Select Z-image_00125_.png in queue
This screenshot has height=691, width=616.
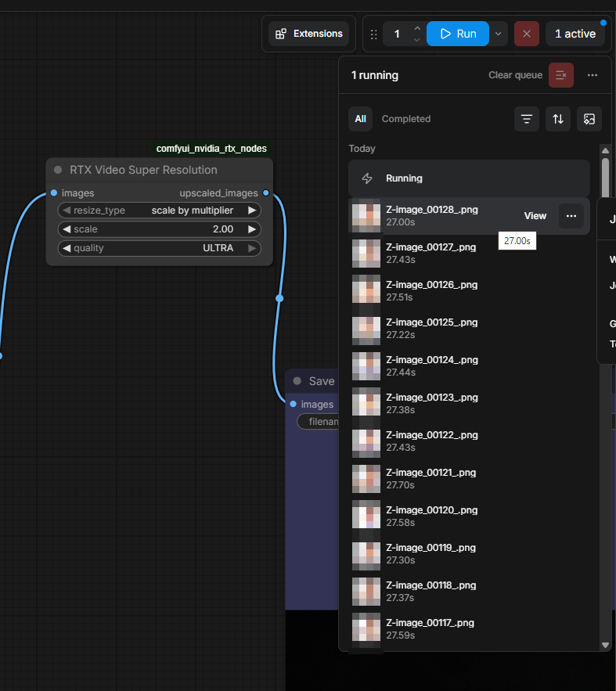469,329
